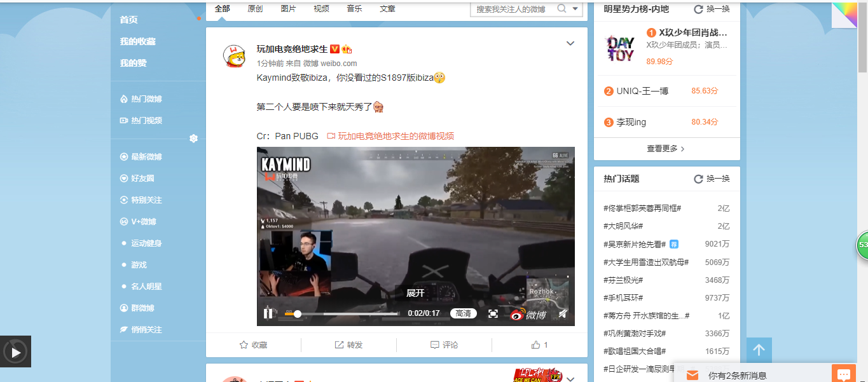Select the 全部 tab
The width and height of the screenshot is (868, 382).
pos(223,9)
